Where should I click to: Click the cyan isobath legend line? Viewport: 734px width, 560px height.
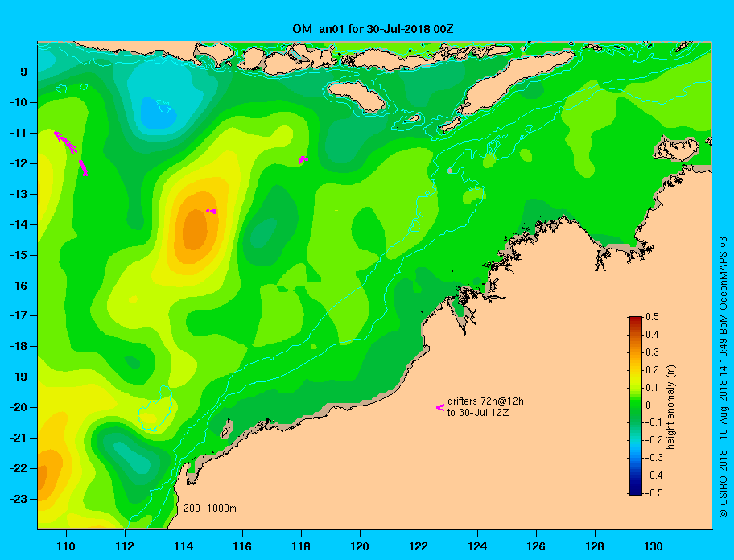point(201,517)
